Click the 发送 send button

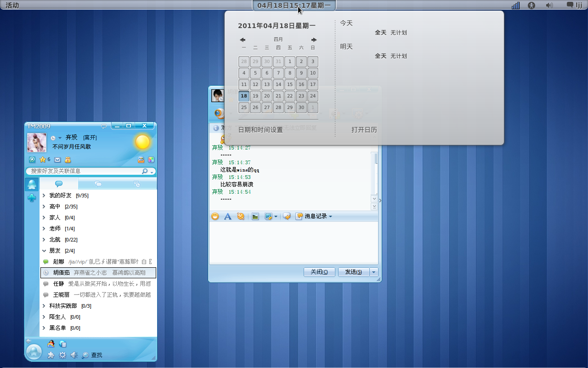[x=354, y=272]
